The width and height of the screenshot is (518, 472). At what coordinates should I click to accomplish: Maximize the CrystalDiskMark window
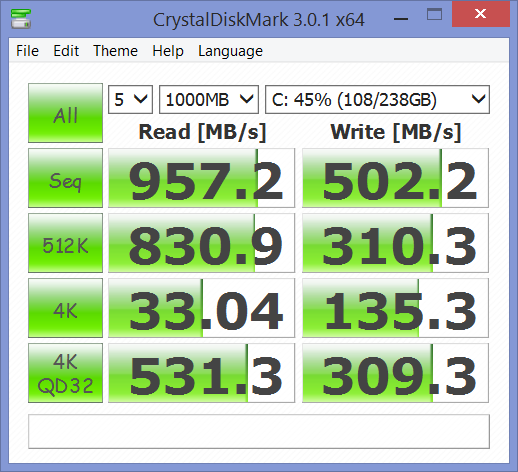point(434,14)
